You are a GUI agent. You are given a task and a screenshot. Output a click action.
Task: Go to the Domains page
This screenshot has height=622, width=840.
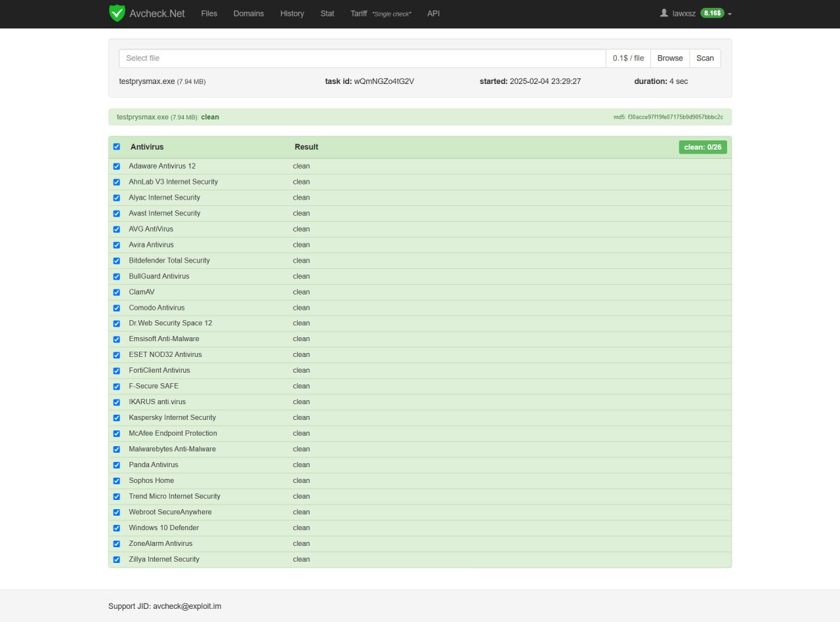pos(249,13)
